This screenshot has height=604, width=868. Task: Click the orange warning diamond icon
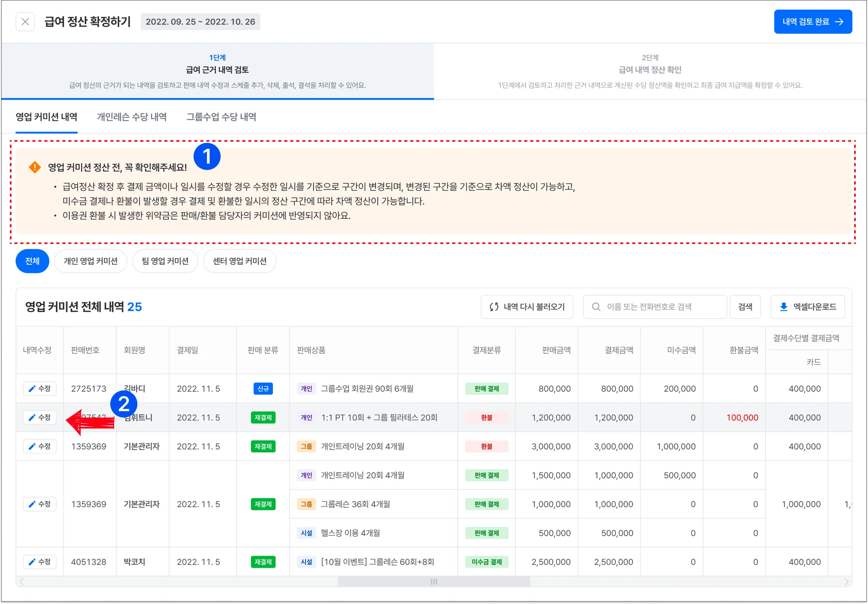tap(35, 167)
